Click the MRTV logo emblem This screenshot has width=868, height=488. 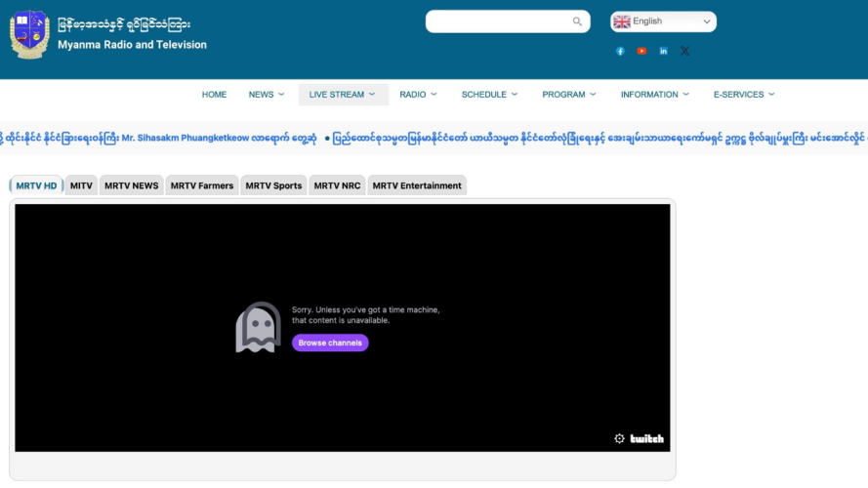coord(29,35)
